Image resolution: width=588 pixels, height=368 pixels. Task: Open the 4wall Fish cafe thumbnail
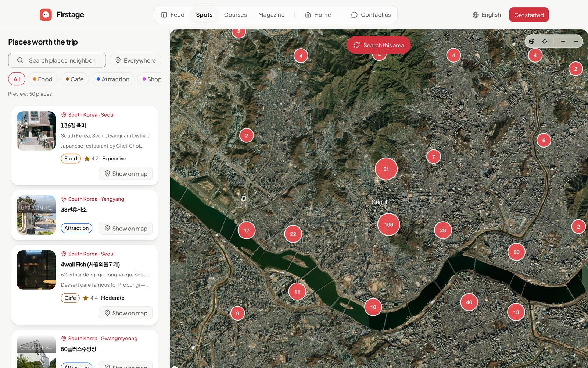tap(36, 270)
